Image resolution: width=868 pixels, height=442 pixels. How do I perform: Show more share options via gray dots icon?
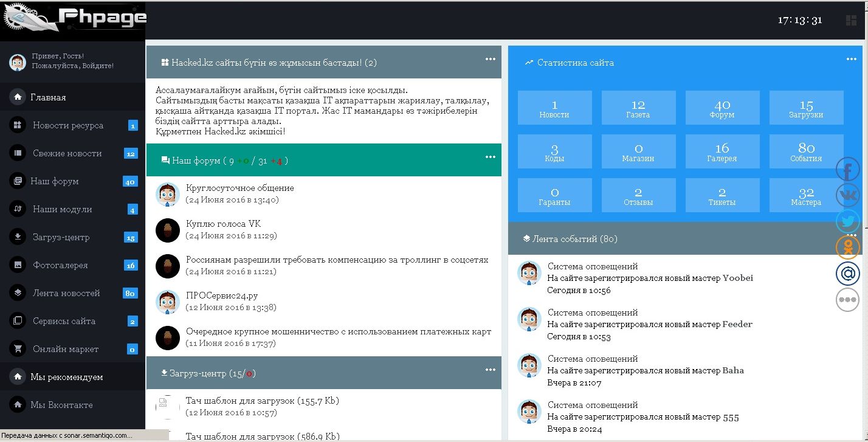[848, 300]
